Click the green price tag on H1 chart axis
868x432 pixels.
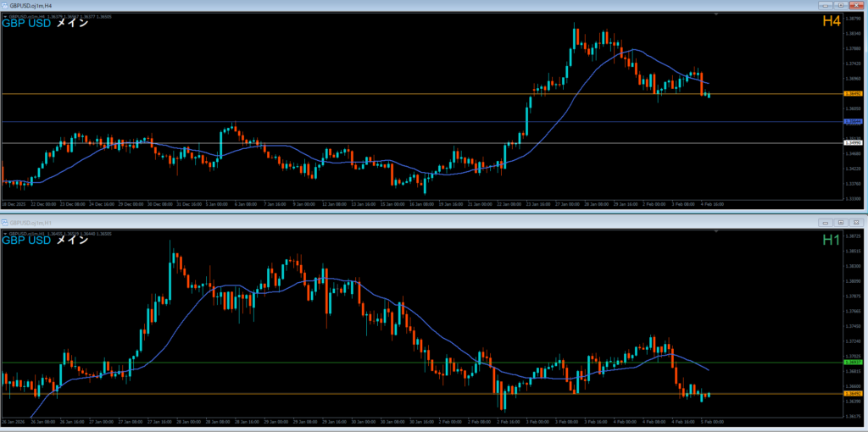click(853, 363)
